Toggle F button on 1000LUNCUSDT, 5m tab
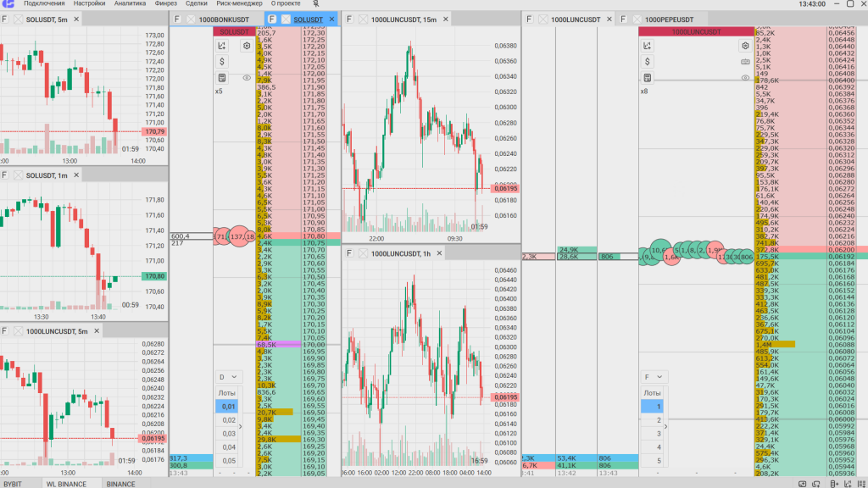This screenshot has height=488, width=868. (4, 331)
